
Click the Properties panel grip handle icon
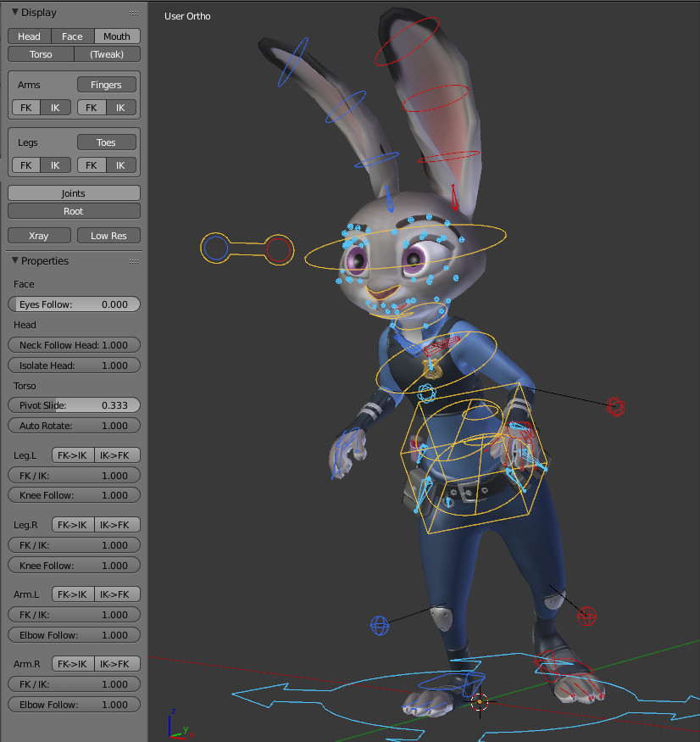134,261
